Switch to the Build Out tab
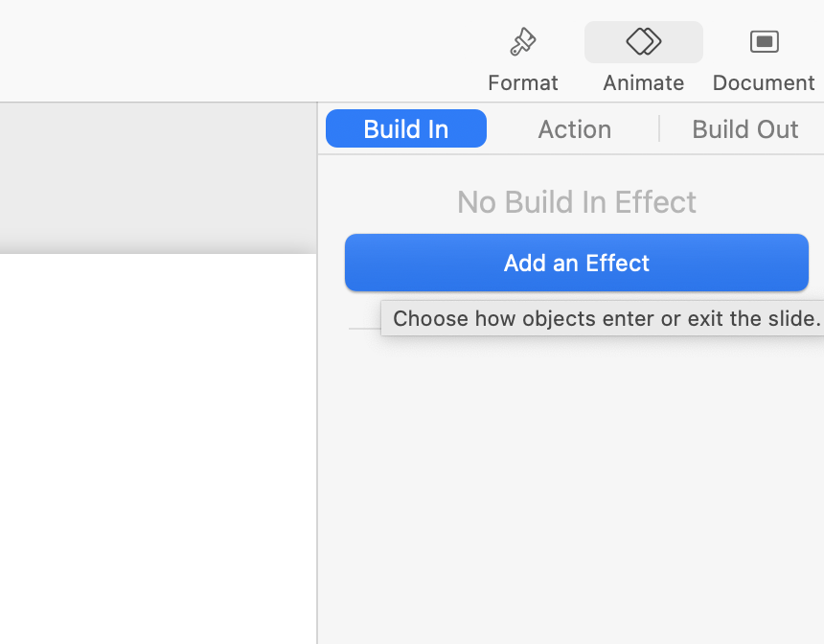824x644 pixels. 744,128
